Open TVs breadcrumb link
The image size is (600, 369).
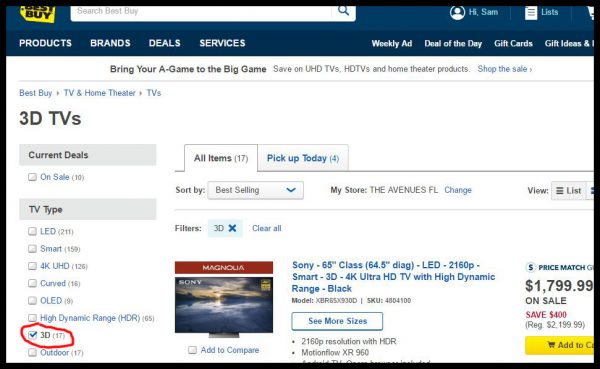click(x=154, y=93)
